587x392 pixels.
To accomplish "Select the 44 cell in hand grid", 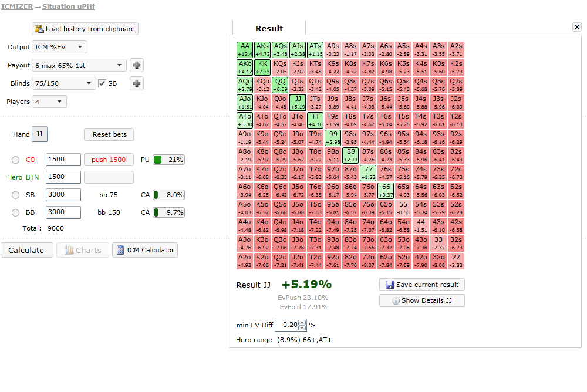I will click(421, 226).
